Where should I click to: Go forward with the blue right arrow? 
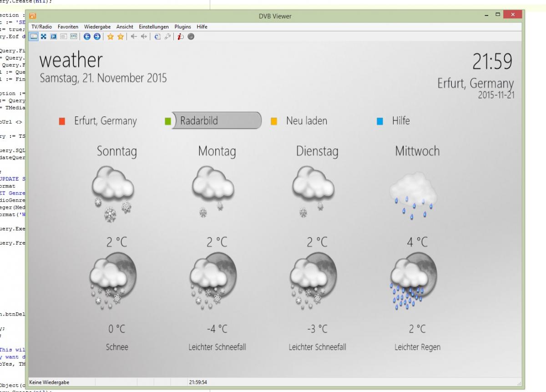(96, 36)
